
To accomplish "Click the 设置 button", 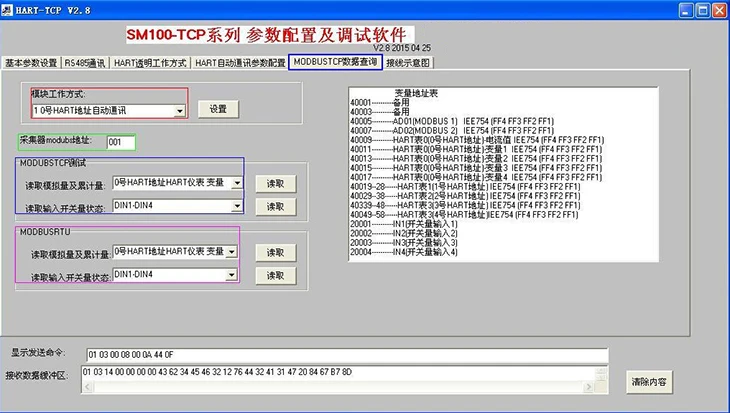I will (x=218, y=109).
